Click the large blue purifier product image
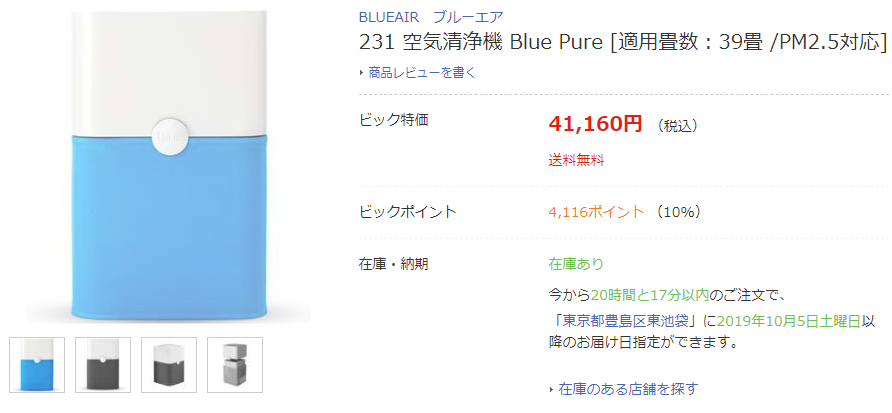 pos(169,167)
